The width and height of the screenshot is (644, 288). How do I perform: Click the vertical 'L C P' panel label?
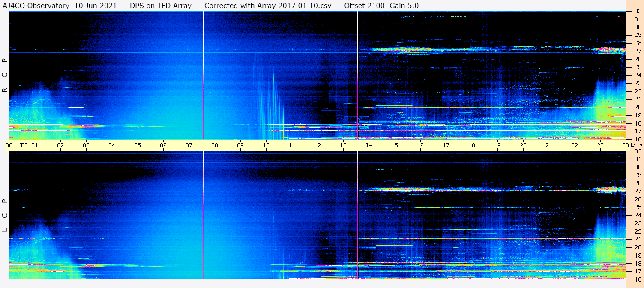pyautogui.click(x=5, y=216)
